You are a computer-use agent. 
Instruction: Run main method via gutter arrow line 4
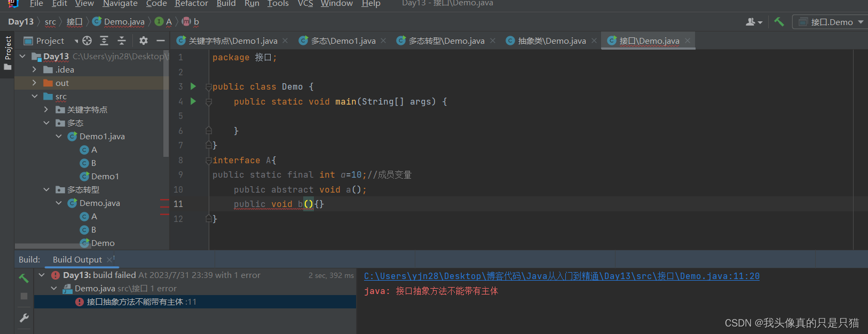click(193, 101)
